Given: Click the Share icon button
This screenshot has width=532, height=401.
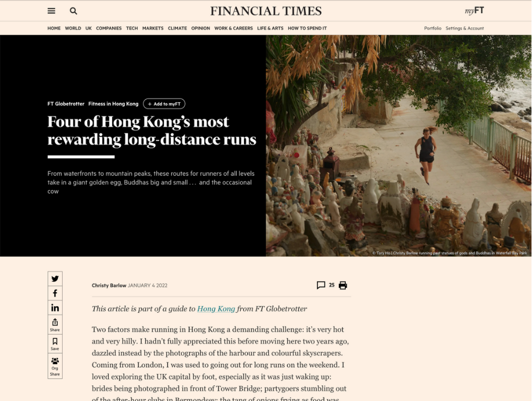Looking at the screenshot, I should pos(55,325).
